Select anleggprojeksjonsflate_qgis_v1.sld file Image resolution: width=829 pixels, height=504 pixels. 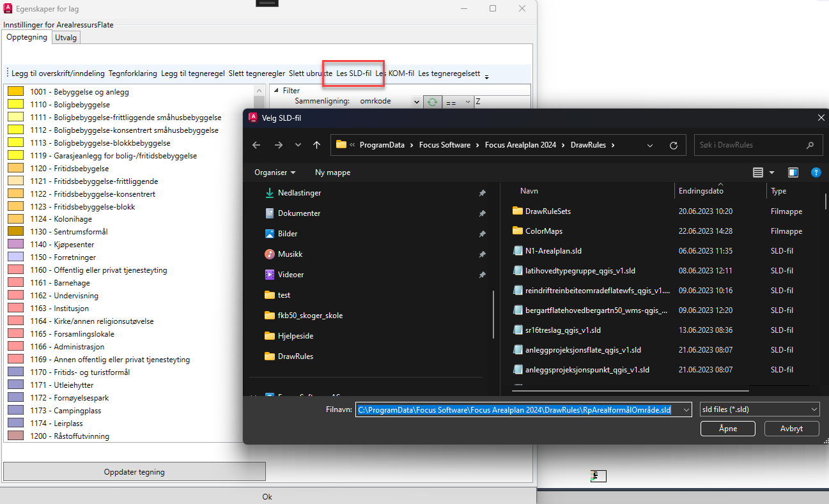(583, 350)
